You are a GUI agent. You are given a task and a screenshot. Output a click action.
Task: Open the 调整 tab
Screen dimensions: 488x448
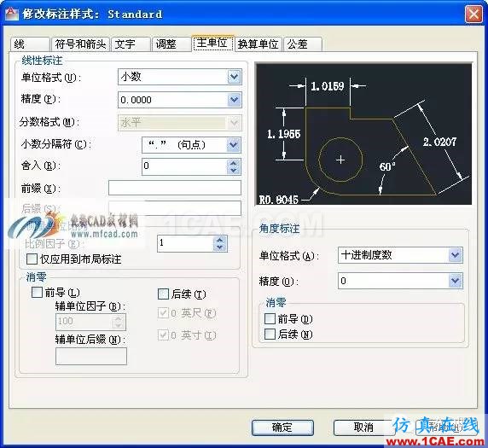tap(171, 44)
